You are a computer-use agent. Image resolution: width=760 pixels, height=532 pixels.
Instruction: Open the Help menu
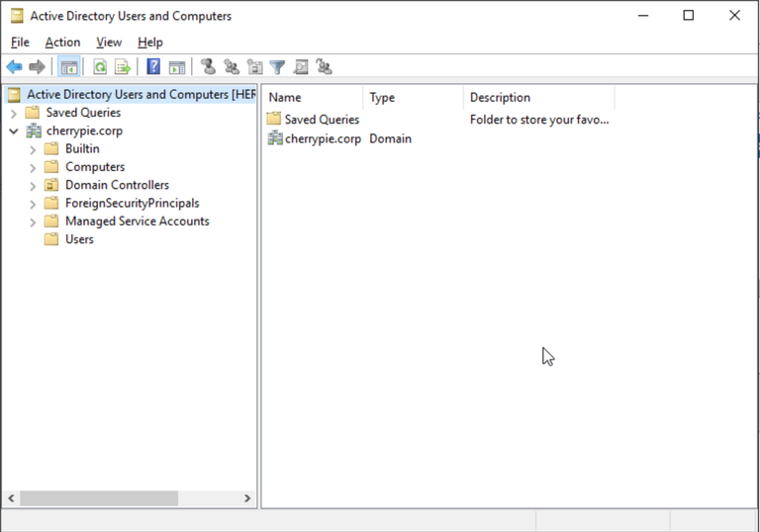(149, 43)
